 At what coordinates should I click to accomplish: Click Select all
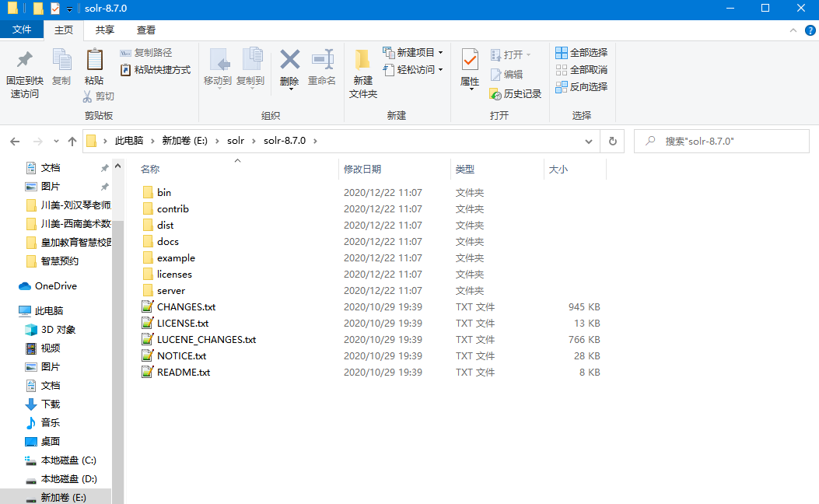(x=581, y=52)
